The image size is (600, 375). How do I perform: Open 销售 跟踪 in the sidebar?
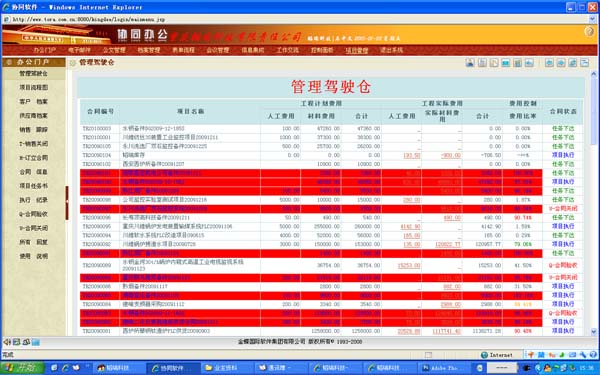tap(34, 130)
